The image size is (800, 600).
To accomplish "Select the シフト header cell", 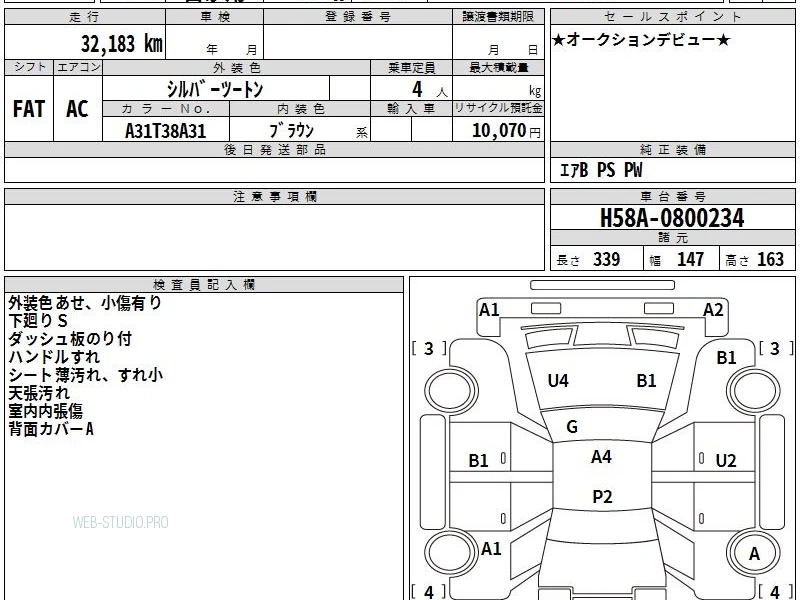I will 29,67.
